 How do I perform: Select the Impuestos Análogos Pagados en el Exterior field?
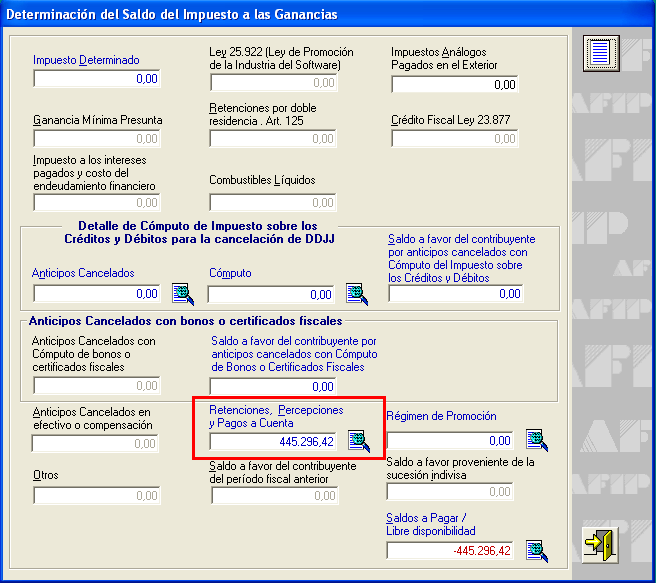click(455, 85)
